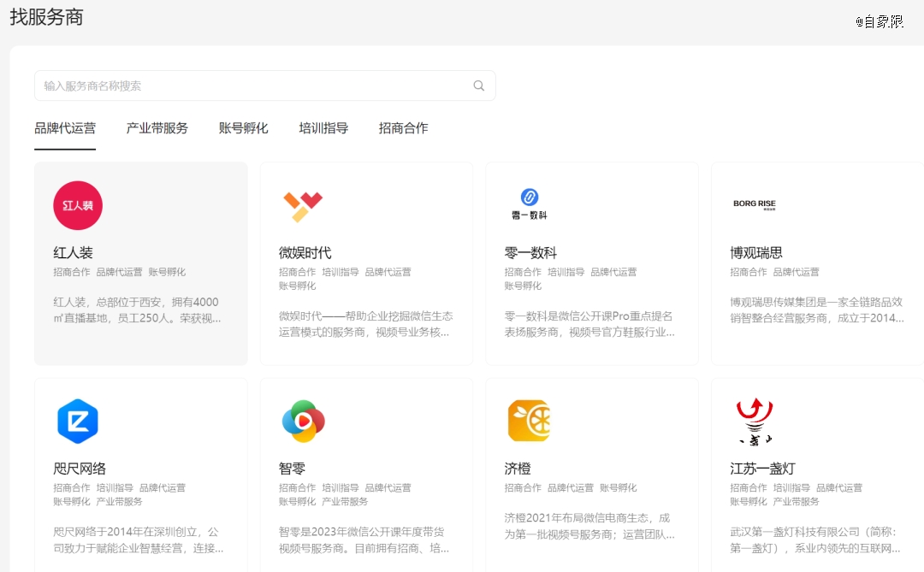Image resolution: width=924 pixels, height=572 pixels.
Task: Focus the service provider name search box
Action: coord(264,86)
